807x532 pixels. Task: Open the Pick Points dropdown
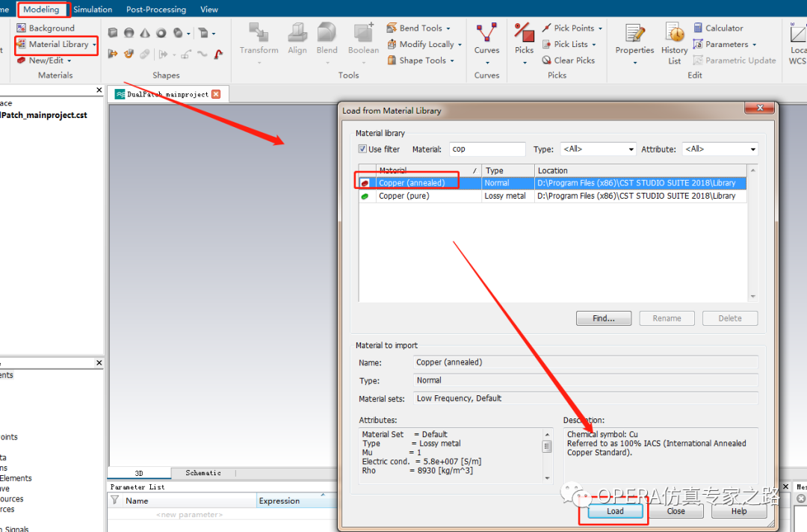tap(572, 28)
